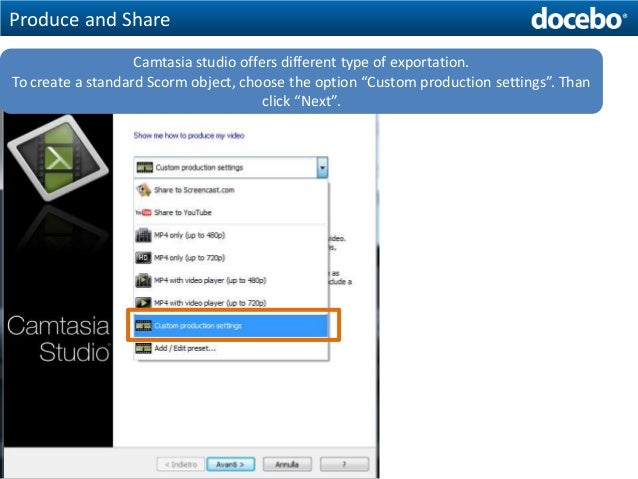Viewport: 638px width, 479px height.
Task: Choose 'MP4 only (up to 480p)' entry
Action: click(231, 235)
